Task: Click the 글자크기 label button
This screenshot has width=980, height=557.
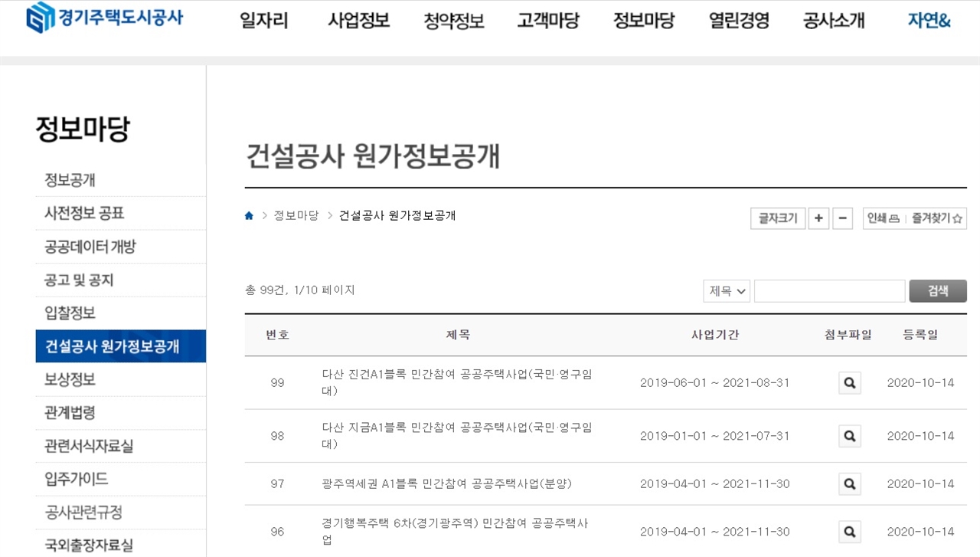Action: (x=778, y=218)
